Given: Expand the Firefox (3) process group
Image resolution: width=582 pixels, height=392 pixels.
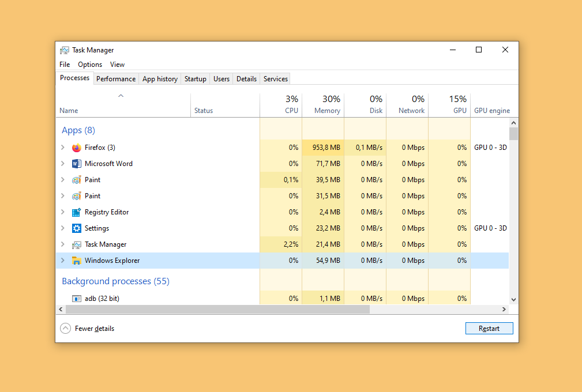Looking at the screenshot, I should 63,147.
